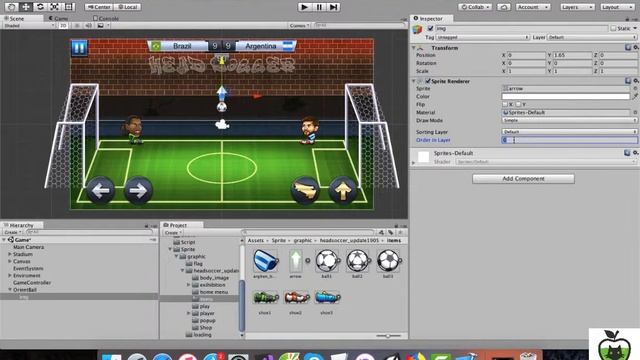The image size is (640, 360).
Task: Expand the Canvas object in Hierarchy
Action: (10, 261)
